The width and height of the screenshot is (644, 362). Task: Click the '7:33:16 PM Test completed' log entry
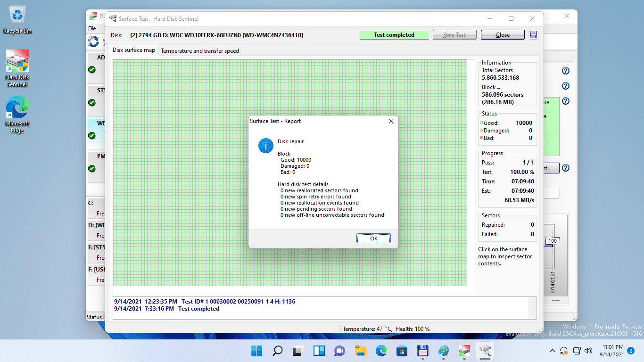coord(166,309)
